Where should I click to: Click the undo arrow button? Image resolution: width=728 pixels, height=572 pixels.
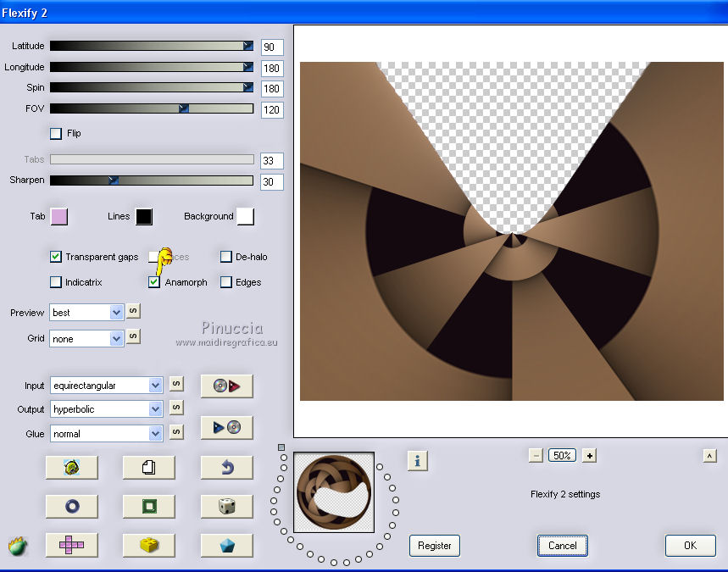[226, 467]
